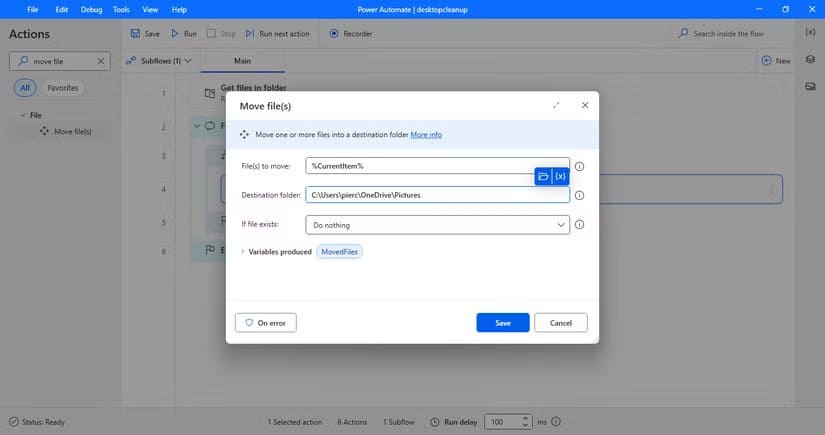Click the select folder icon
Viewport: 825px width, 435px height.
point(543,176)
